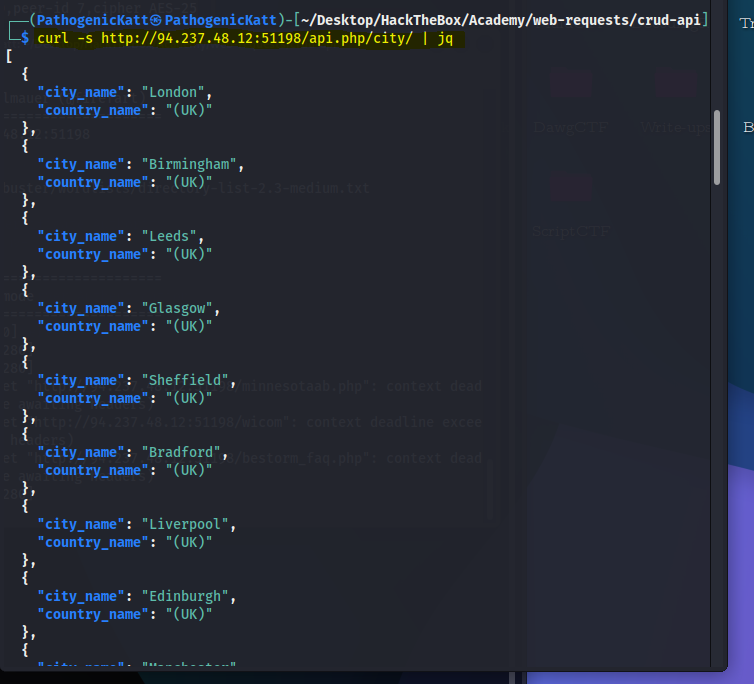The width and height of the screenshot is (754, 684).
Task: Click the curl command line text
Action: (x=245, y=38)
